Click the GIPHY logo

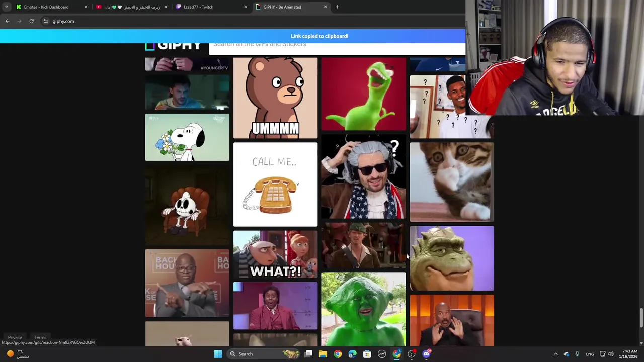pos(174,46)
